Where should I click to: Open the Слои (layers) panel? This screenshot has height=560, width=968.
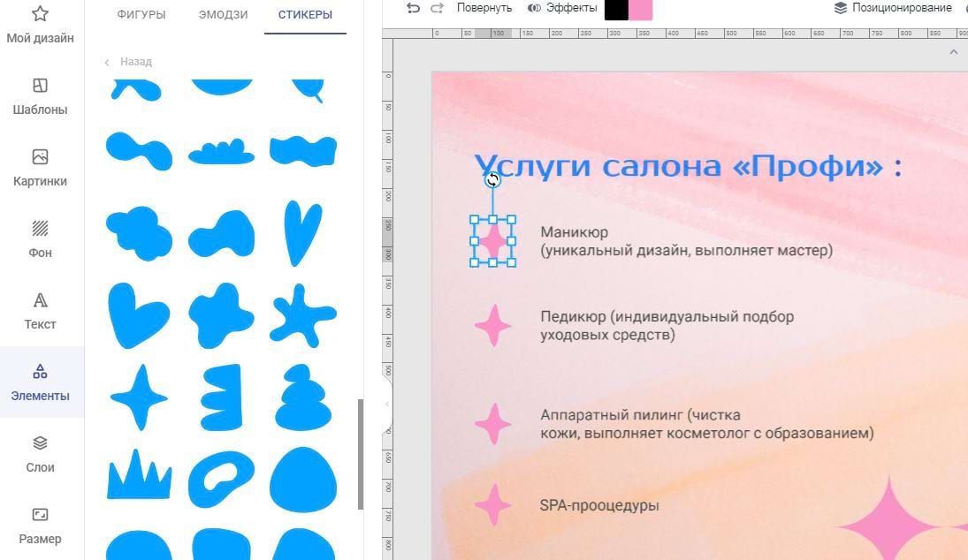[x=40, y=454]
